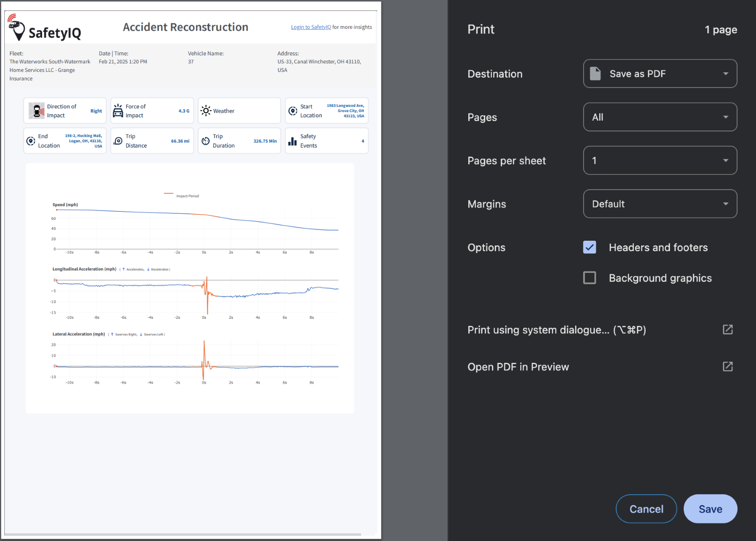This screenshot has width=756, height=541.
Task: Click the 1 page count label
Action: 721,29
